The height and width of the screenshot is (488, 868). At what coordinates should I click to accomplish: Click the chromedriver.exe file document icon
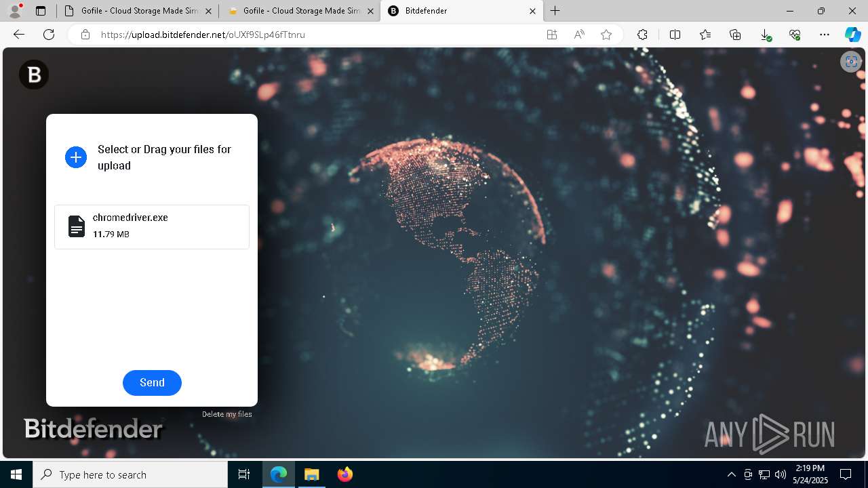(77, 226)
